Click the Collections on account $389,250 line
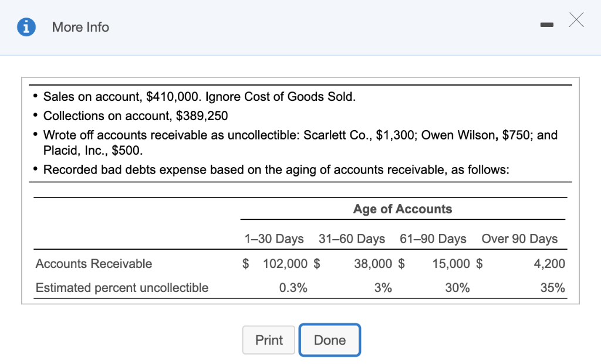The width and height of the screenshot is (601, 364). [136, 115]
